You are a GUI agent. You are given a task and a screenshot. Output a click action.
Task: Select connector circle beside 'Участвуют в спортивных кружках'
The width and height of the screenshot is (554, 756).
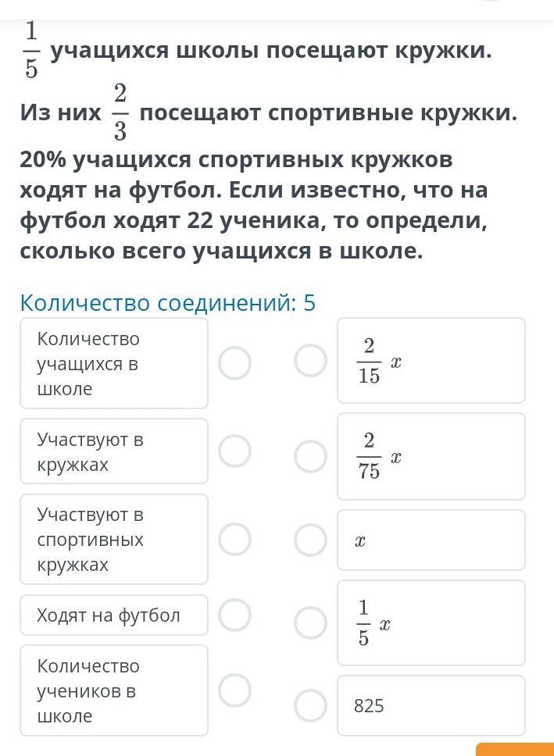click(234, 539)
